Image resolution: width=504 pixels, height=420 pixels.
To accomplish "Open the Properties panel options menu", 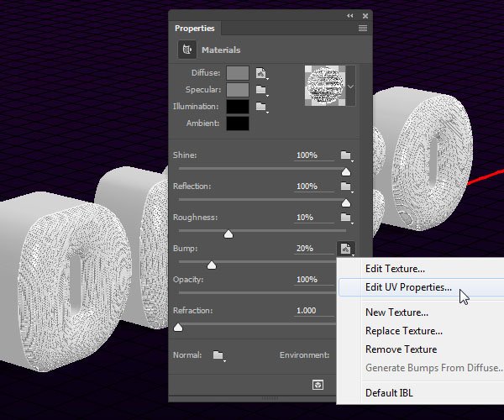I will click(363, 29).
